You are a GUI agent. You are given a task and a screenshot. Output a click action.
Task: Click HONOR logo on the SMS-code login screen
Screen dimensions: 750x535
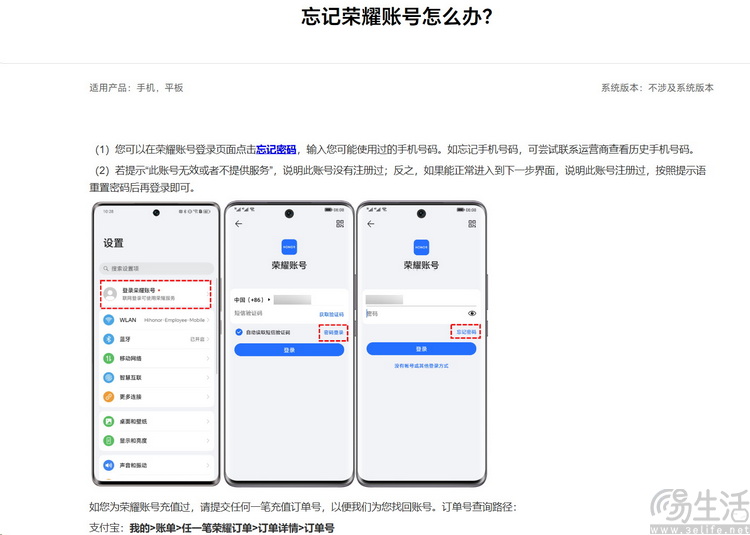point(289,247)
